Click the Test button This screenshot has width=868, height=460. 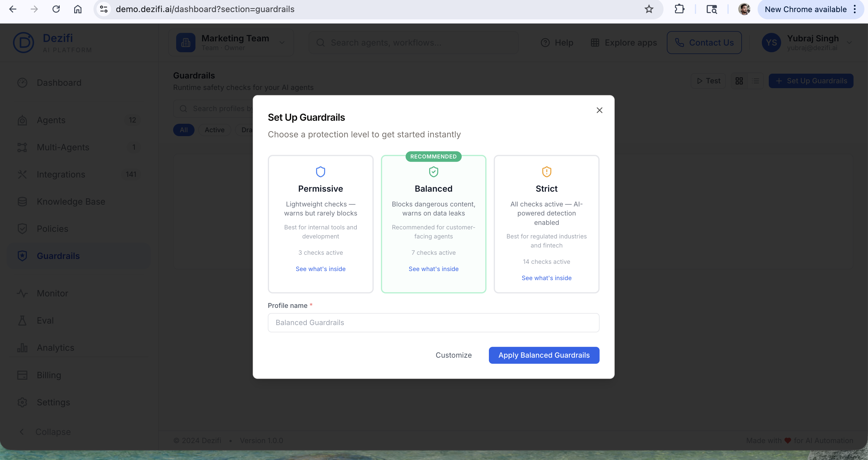coord(708,81)
